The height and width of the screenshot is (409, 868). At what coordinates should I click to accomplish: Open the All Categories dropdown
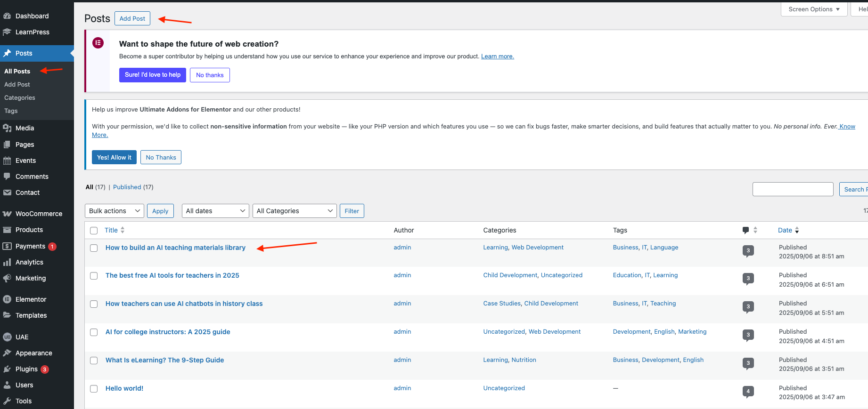click(295, 211)
